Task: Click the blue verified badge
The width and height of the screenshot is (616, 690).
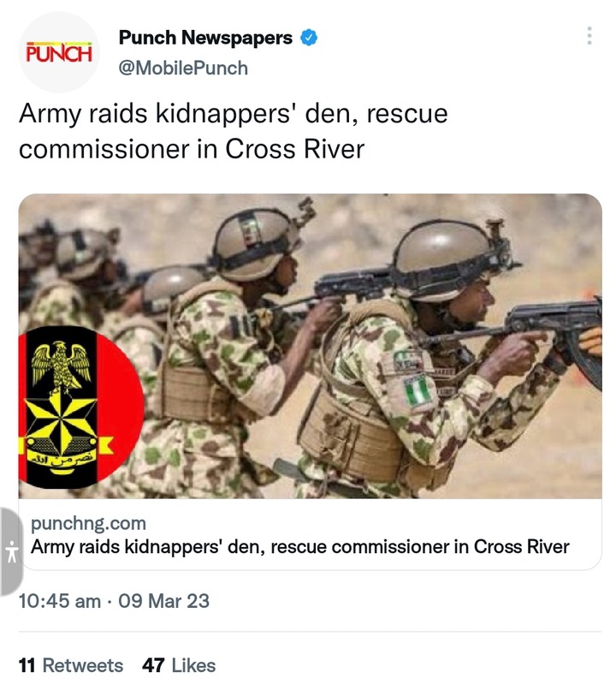Action: coord(309,38)
